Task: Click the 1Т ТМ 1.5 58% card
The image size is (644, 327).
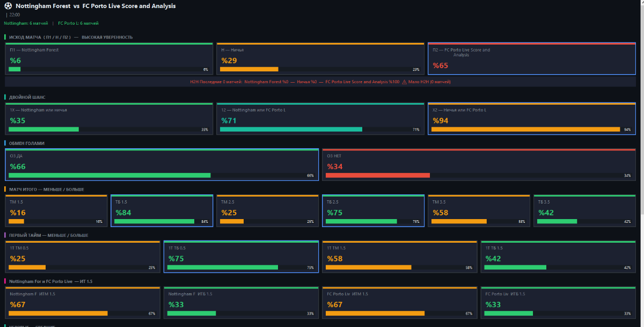Action: (399, 257)
